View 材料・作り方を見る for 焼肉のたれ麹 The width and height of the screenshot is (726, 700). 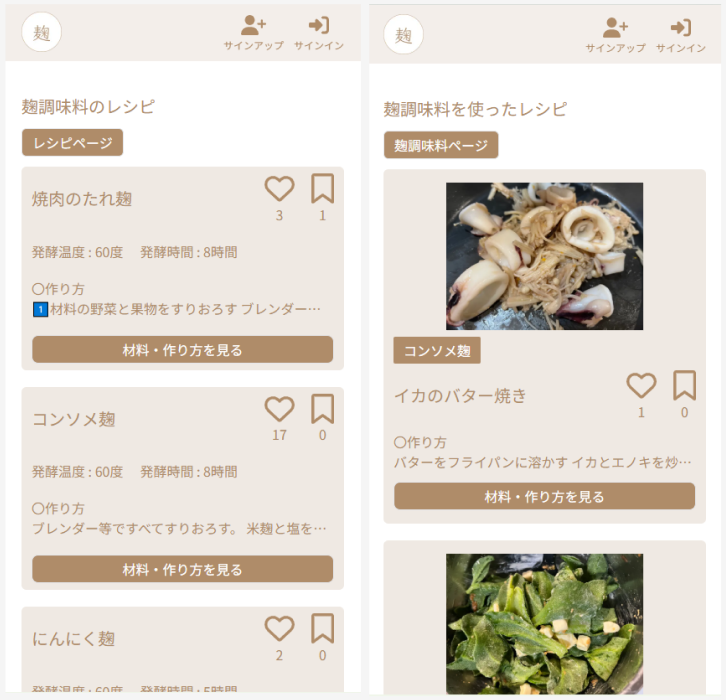[182, 350]
